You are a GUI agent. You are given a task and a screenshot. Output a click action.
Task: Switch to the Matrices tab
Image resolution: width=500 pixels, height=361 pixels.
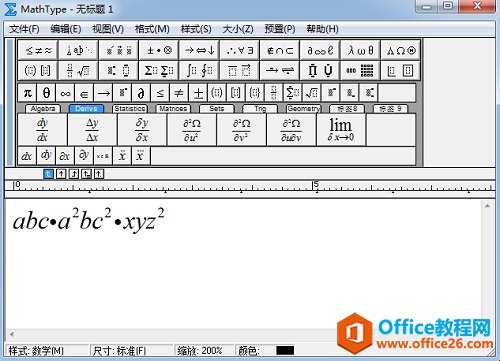pos(173,109)
